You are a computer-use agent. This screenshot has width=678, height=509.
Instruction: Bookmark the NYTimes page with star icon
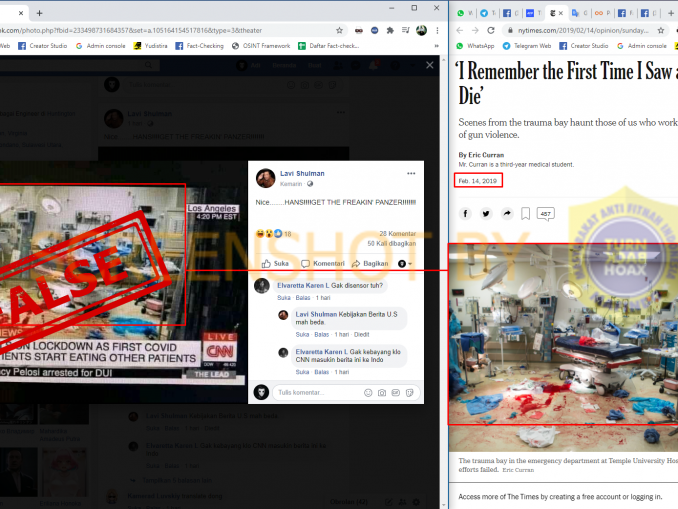tap(661, 30)
